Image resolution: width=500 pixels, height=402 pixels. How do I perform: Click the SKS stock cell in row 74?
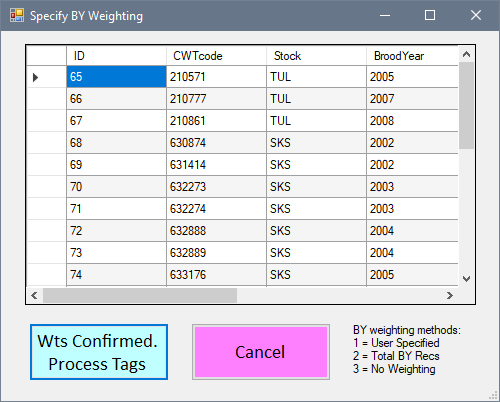[316, 275]
